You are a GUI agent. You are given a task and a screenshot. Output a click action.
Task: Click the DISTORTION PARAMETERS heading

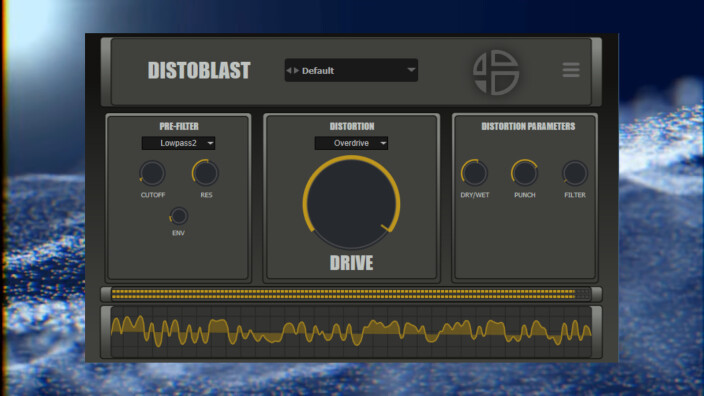click(x=528, y=126)
